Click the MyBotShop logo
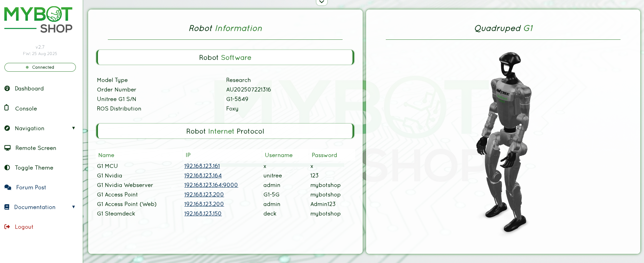Viewport: 644px width, 263px height. (38, 20)
